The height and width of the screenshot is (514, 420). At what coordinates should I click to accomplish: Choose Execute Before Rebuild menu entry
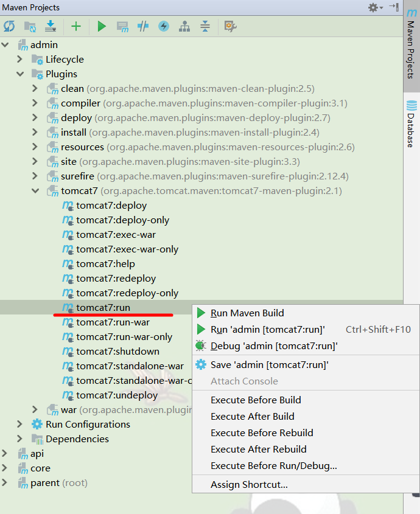tap(306, 432)
